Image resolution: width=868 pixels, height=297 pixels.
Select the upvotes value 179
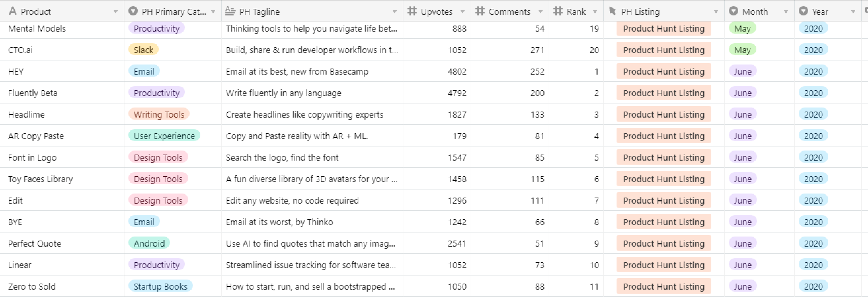460,136
